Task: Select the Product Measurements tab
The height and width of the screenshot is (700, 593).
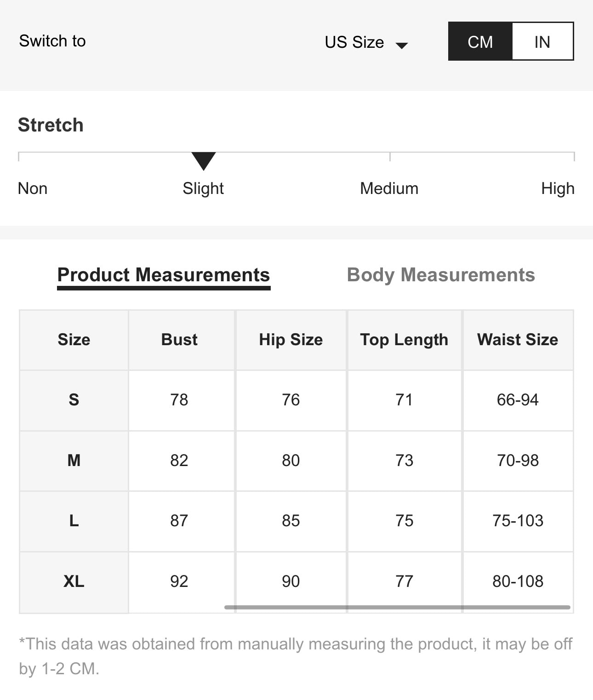Action: 164,275
